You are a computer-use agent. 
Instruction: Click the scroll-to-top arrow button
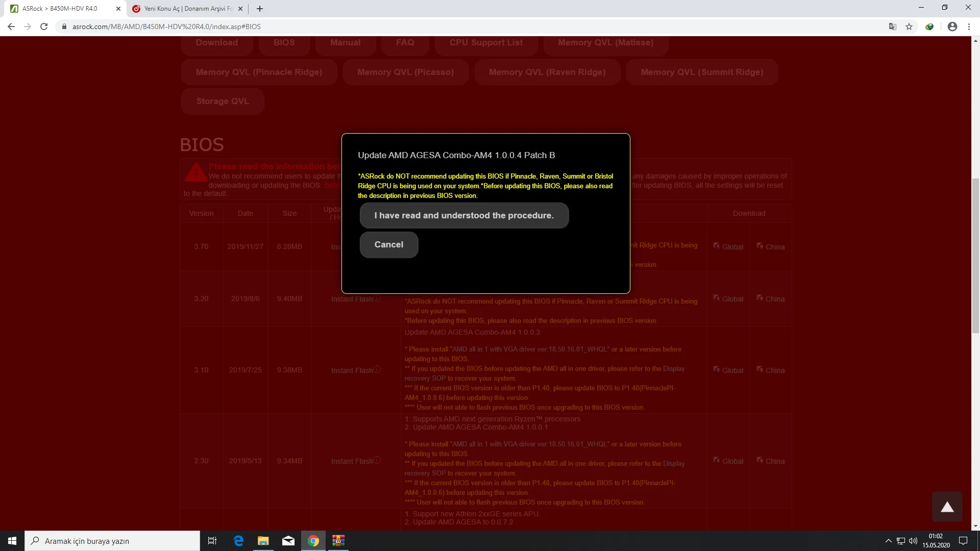tap(947, 507)
